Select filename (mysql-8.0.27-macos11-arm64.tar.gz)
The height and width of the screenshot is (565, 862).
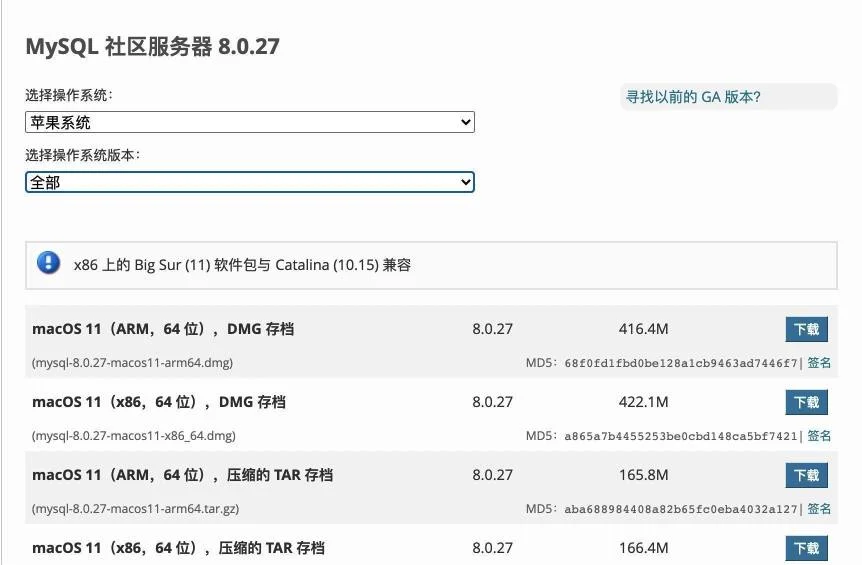pos(135,509)
